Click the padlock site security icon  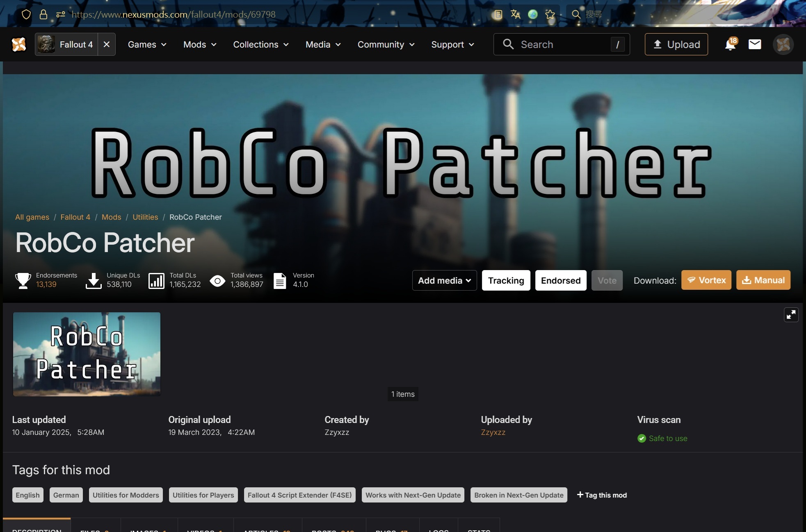(43, 14)
